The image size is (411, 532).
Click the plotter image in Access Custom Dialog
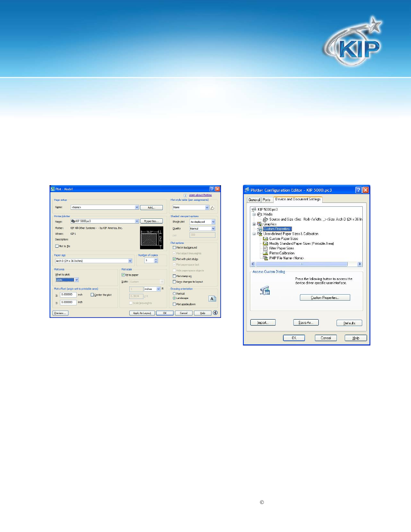(x=265, y=291)
